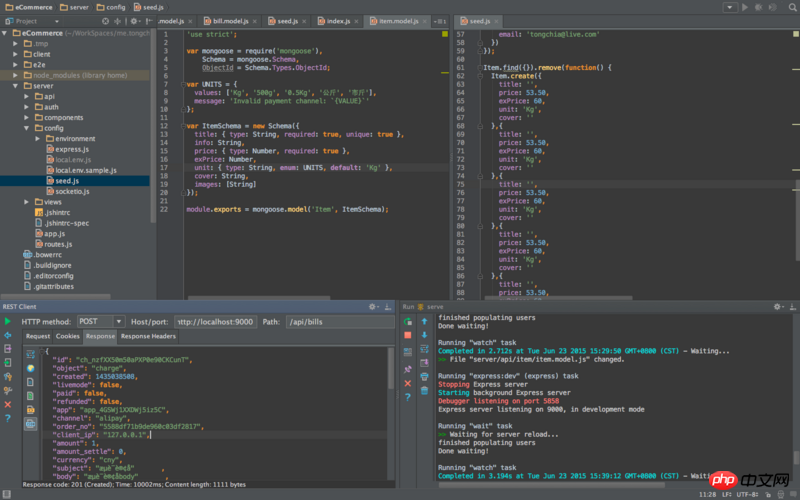The height and width of the screenshot is (500, 800).
Task: Click the down arrow in Run console toolbar
Action: coord(424,335)
